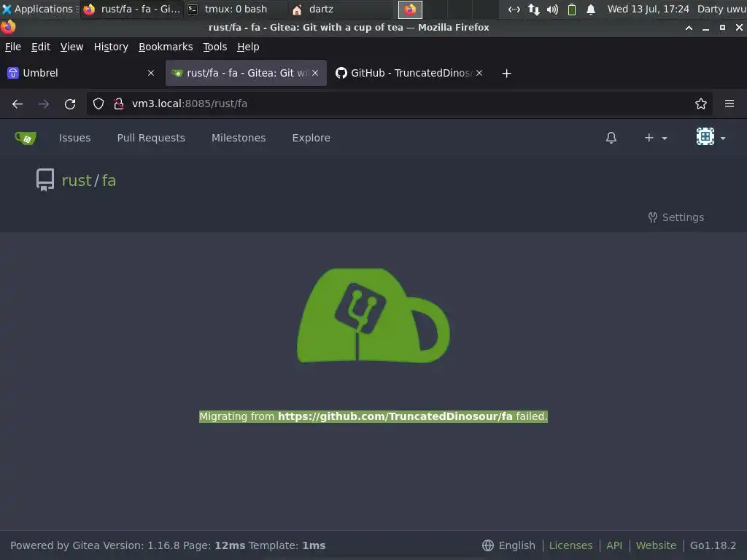Open the notifications bell in Gitea
The height and width of the screenshot is (560, 747).
point(611,138)
